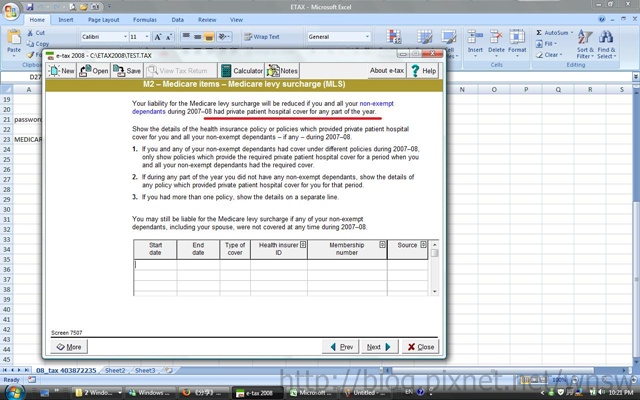Click the Excel Office button
The height and width of the screenshot is (400, 640).
11,11
